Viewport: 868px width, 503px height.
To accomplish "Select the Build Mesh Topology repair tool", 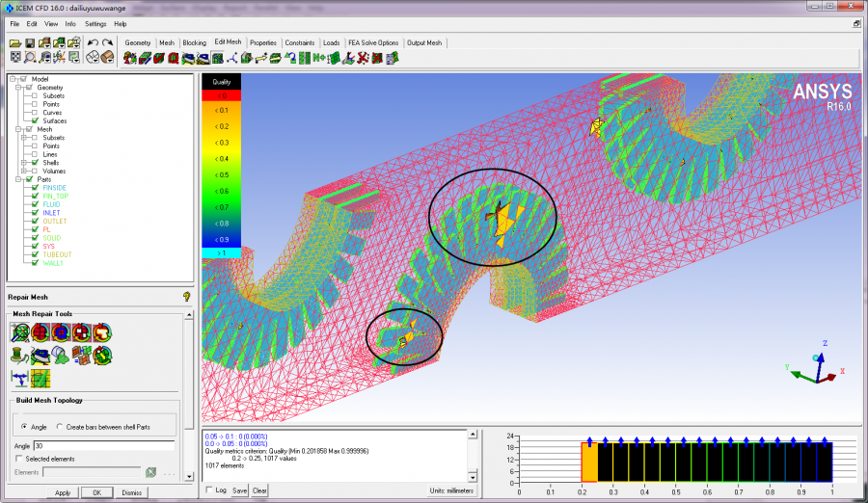I will click(x=19, y=332).
